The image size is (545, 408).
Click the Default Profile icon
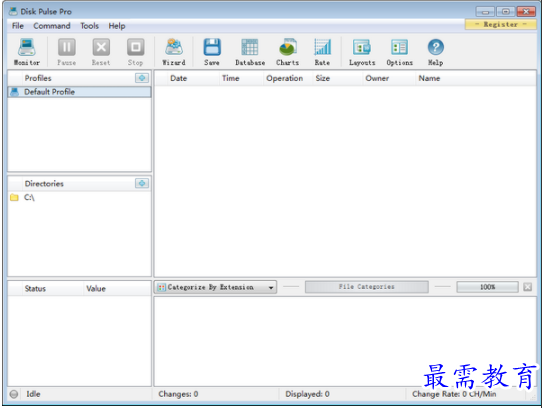[15, 92]
